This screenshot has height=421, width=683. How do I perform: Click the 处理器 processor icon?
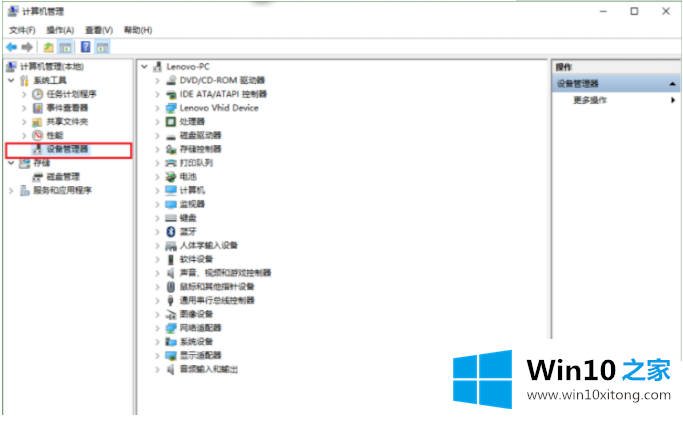pyautogui.click(x=171, y=122)
